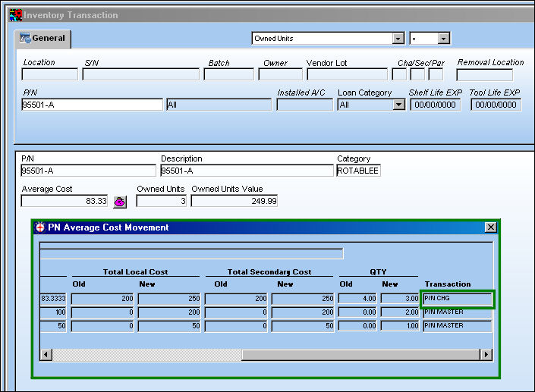Click the Vendor Lot input field
The height and width of the screenshot is (392, 535).
348,74
